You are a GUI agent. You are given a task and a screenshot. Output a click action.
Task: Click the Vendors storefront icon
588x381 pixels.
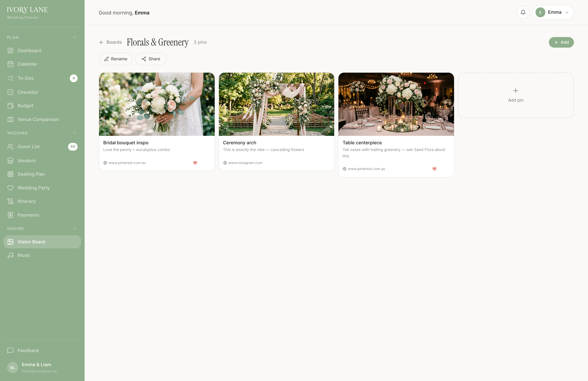(10, 161)
